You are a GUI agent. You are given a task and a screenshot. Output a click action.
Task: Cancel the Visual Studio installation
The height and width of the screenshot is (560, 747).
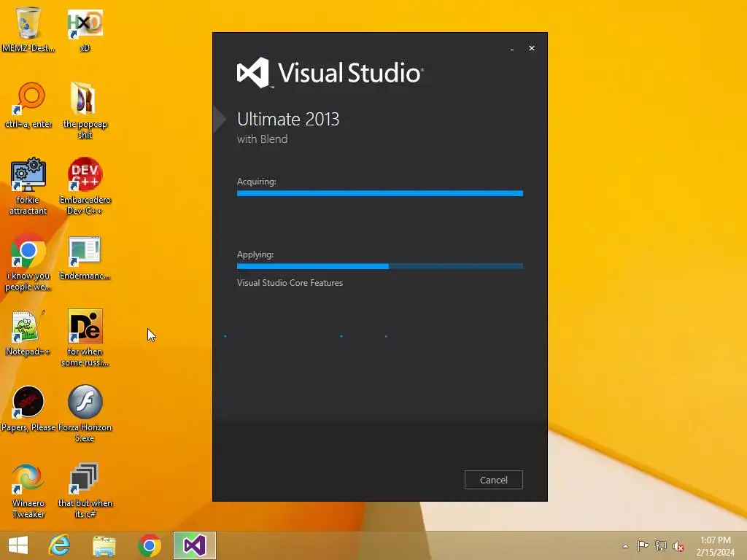tap(494, 480)
